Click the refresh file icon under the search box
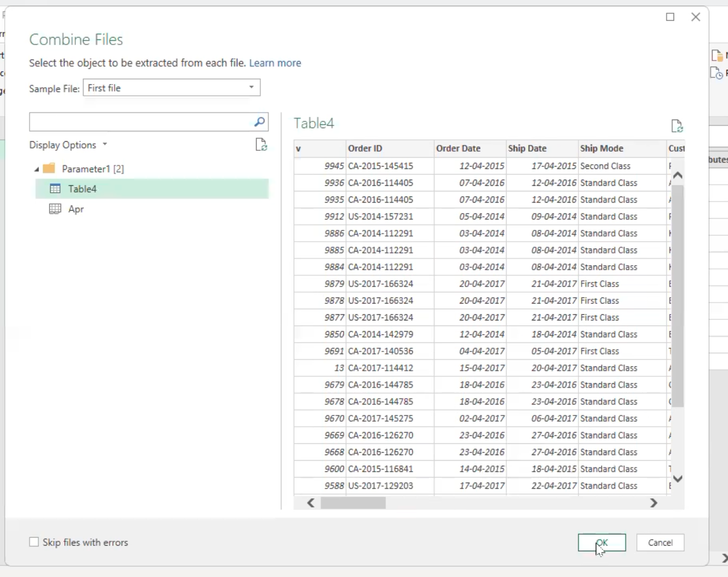 point(261,145)
